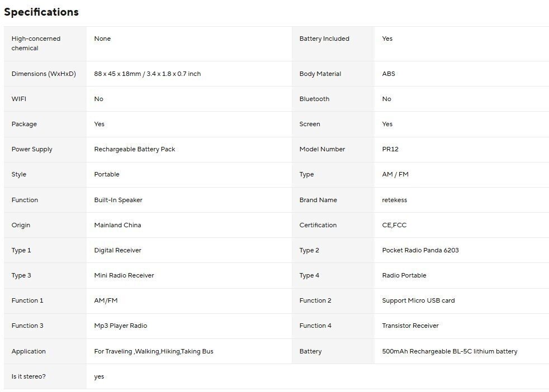Select the Digital Receiver value
The width and height of the screenshot is (549, 392).
coord(117,250)
